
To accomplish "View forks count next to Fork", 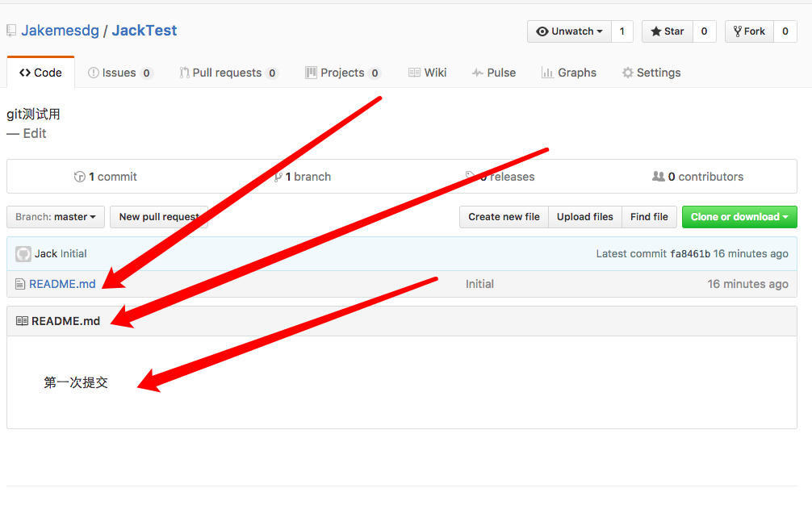I will point(785,31).
